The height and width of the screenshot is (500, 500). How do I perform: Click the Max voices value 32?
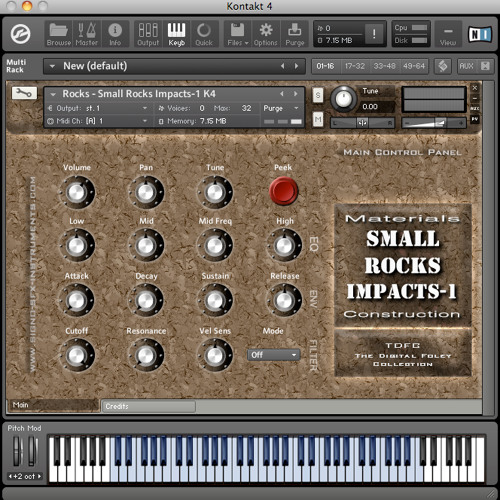tap(246, 108)
